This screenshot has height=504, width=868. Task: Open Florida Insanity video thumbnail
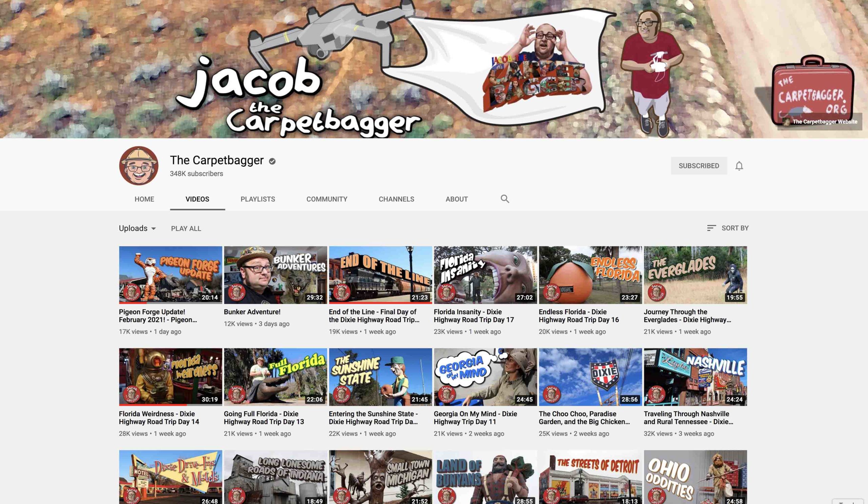pos(485,275)
